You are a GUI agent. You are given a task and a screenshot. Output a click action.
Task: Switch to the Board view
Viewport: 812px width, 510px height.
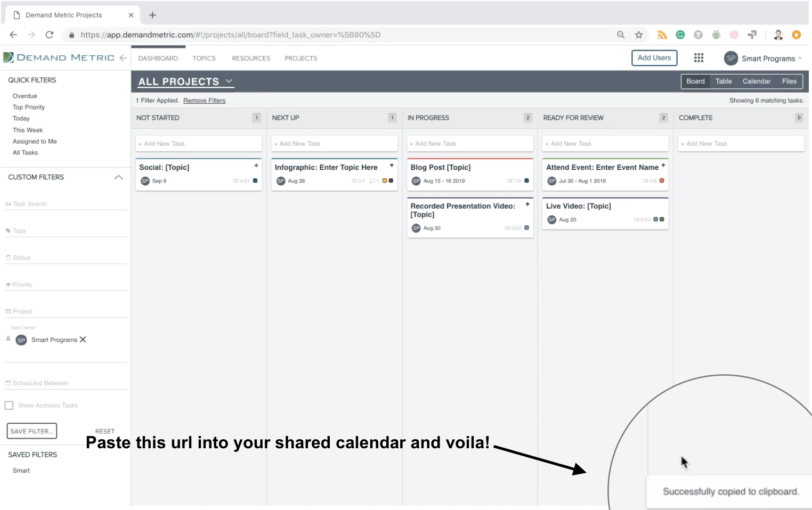695,81
